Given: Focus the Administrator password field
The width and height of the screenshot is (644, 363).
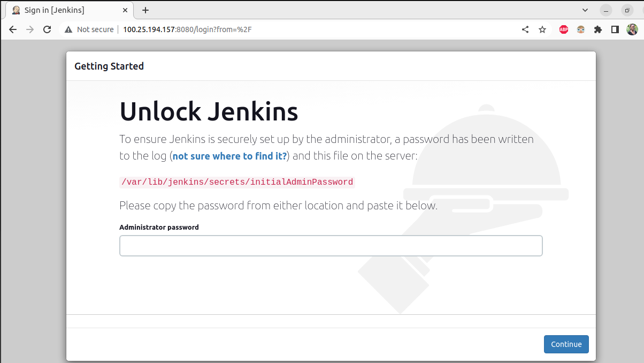Looking at the screenshot, I should (331, 246).
